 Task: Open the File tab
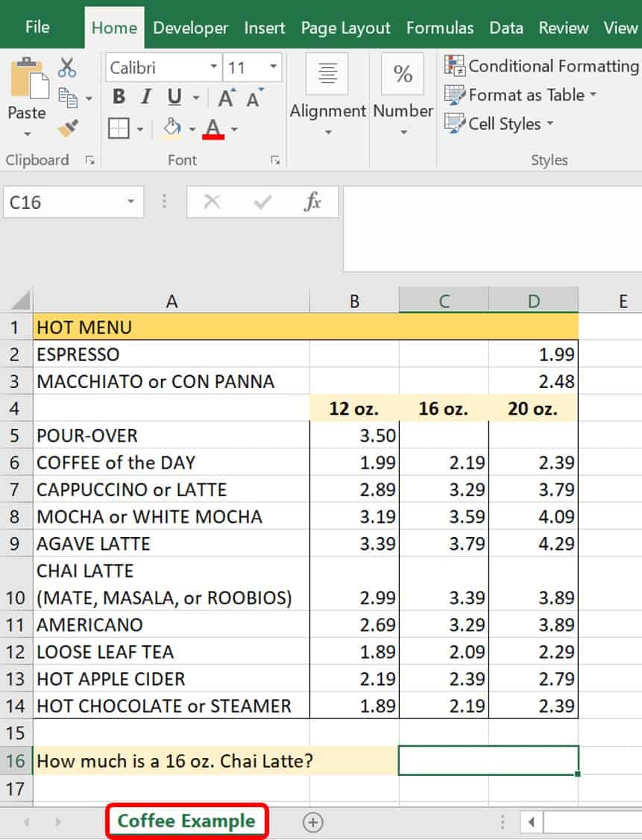(x=37, y=28)
